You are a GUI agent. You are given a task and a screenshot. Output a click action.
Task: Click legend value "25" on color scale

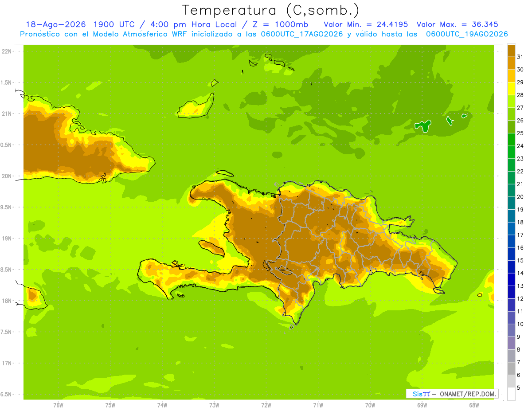click(520, 133)
